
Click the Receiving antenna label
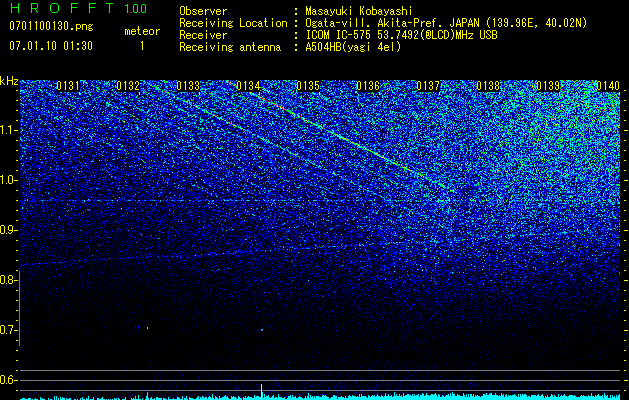[x=230, y=47]
